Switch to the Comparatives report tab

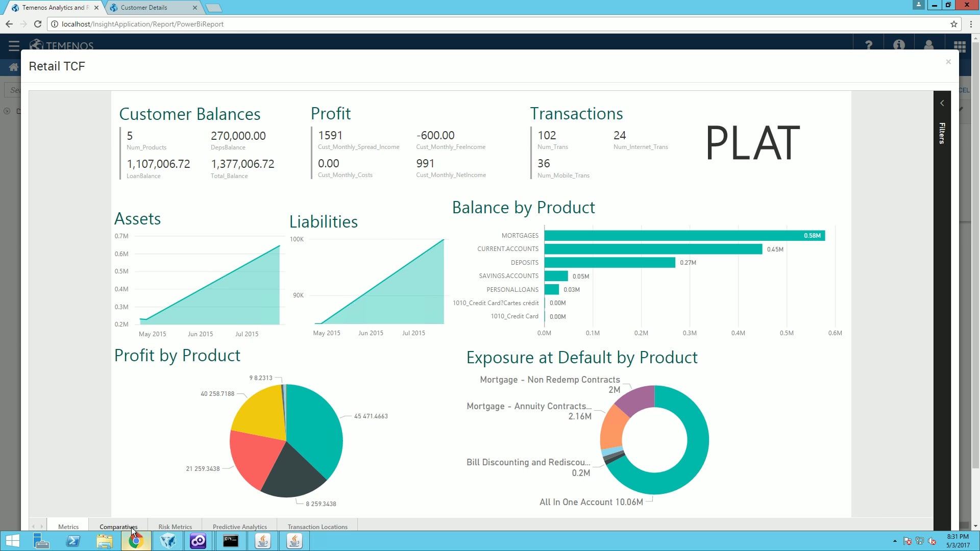pyautogui.click(x=118, y=527)
